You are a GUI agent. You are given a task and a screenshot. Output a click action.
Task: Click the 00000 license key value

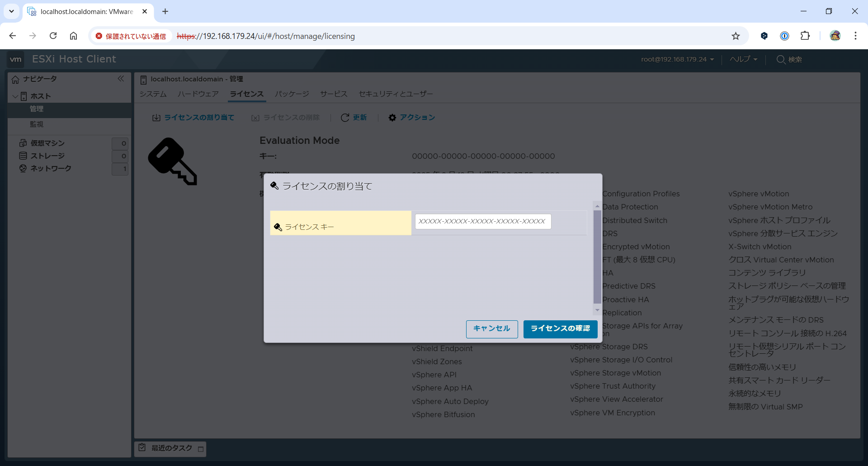tap(483, 156)
